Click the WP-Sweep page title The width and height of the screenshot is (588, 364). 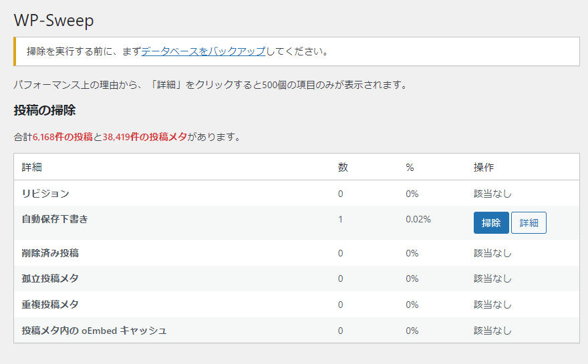click(x=53, y=20)
